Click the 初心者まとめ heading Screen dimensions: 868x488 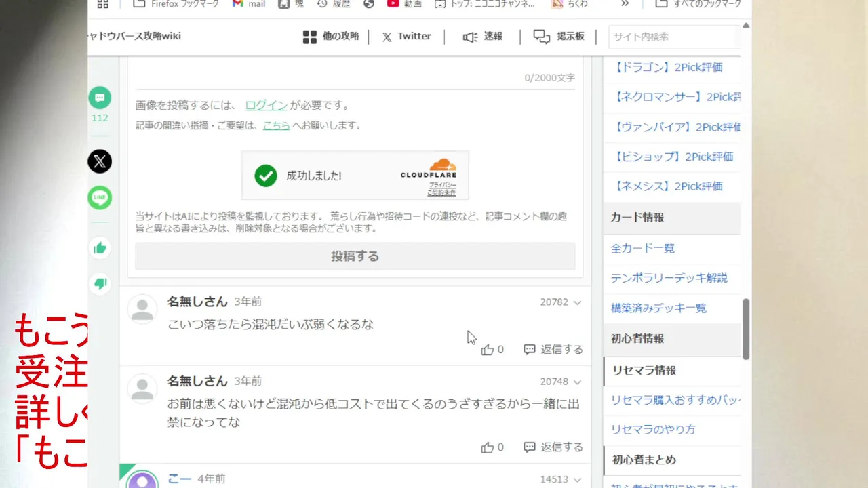click(644, 460)
